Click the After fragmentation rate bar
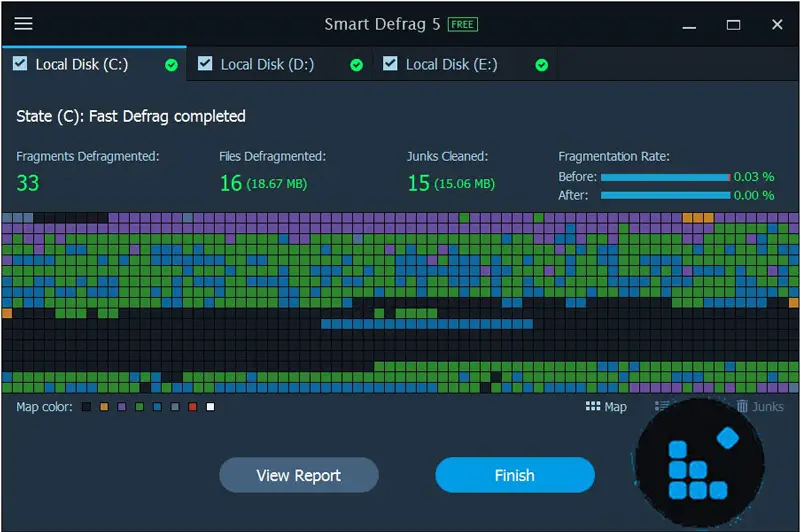 point(666,195)
